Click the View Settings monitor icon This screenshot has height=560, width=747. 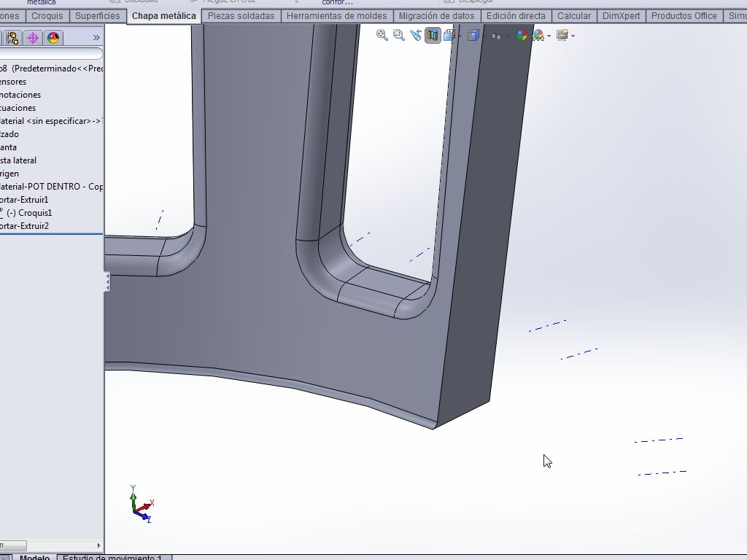pyautogui.click(x=562, y=35)
